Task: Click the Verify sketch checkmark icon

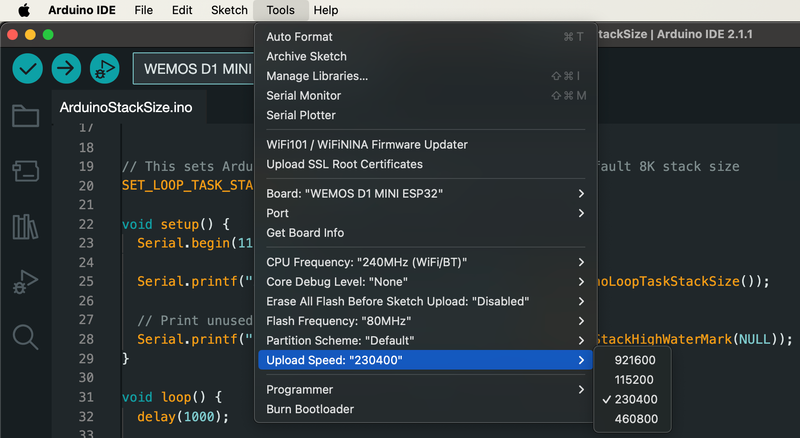Action: point(28,68)
